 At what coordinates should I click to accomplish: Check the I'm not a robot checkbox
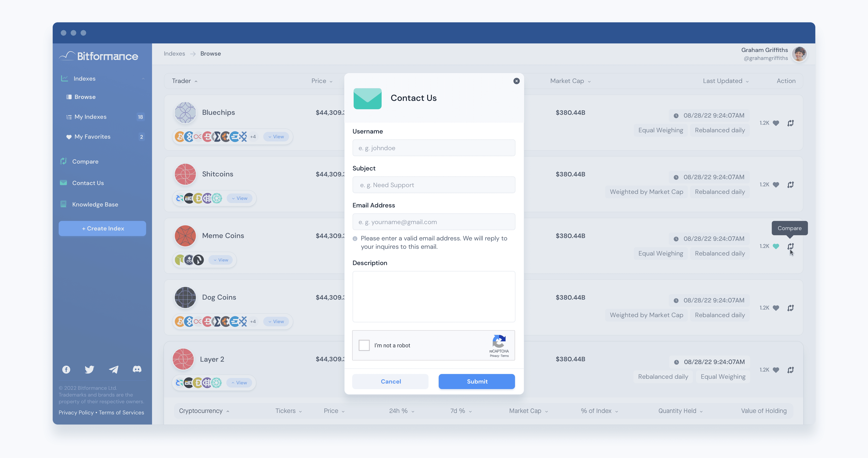(x=364, y=345)
